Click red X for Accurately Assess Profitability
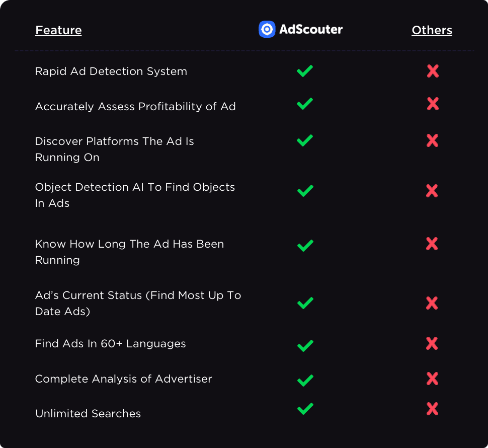This screenshot has height=448, width=488. pos(433,104)
